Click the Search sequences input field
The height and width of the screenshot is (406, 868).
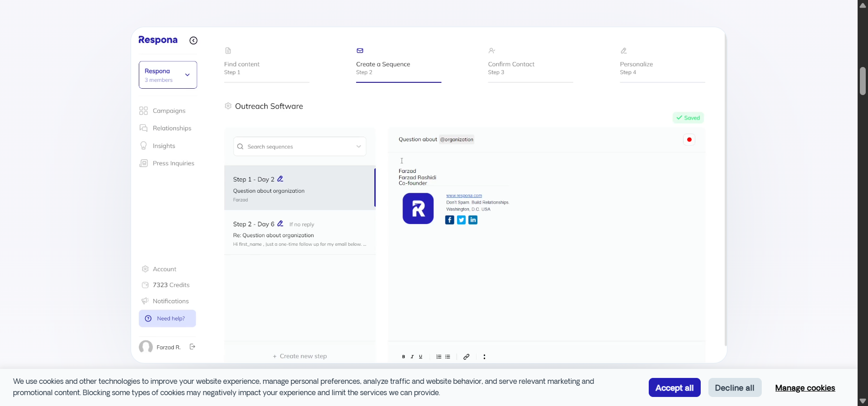[x=300, y=147]
